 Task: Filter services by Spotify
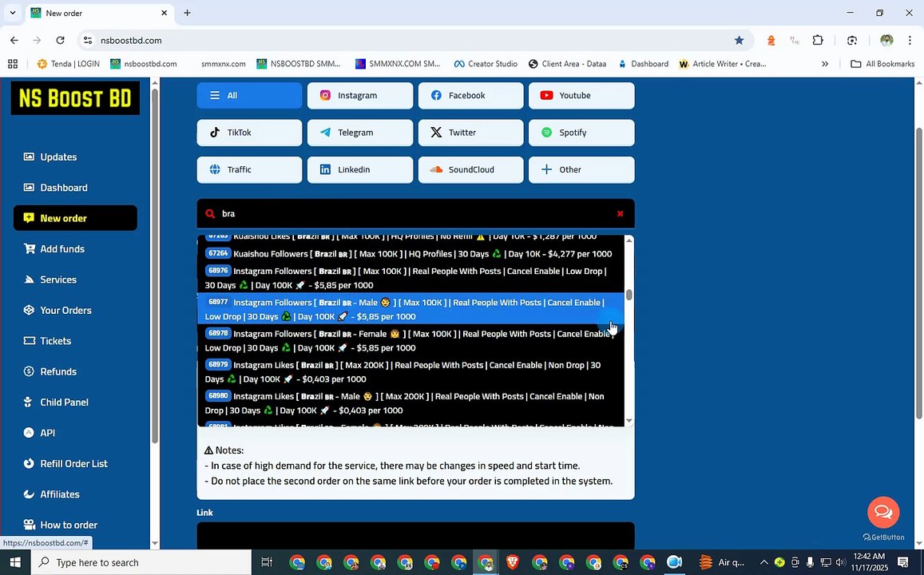coord(581,133)
